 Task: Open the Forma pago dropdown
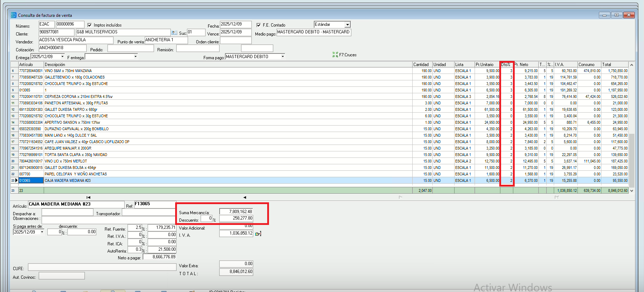tap(283, 57)
